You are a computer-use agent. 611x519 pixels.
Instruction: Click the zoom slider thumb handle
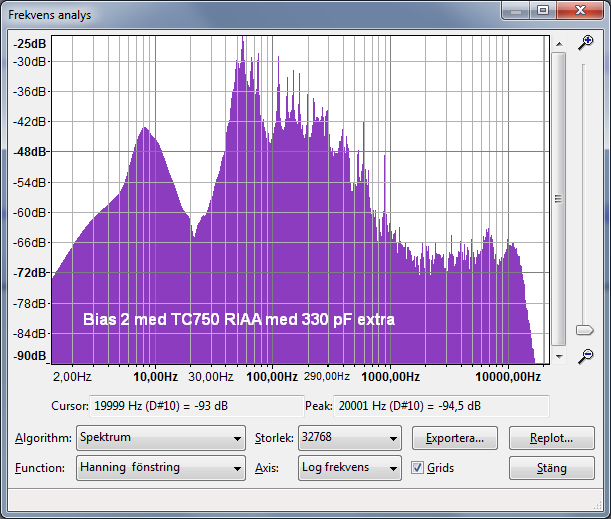(585, 330)
